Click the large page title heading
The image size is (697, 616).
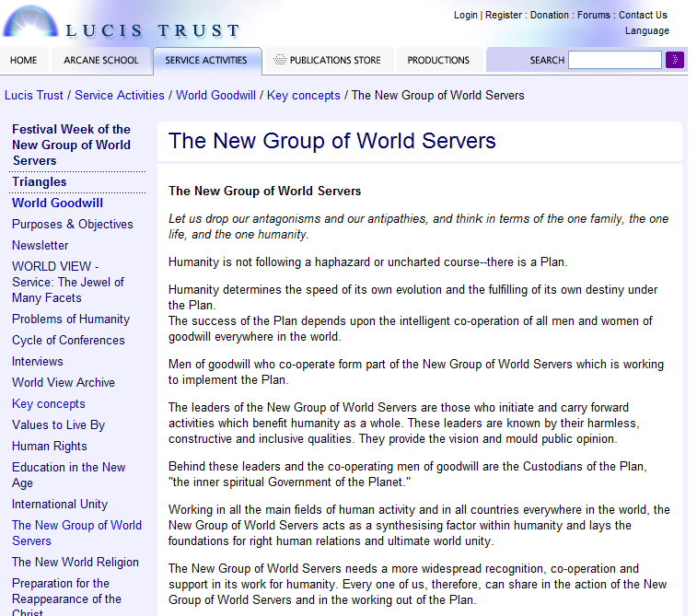332,141
